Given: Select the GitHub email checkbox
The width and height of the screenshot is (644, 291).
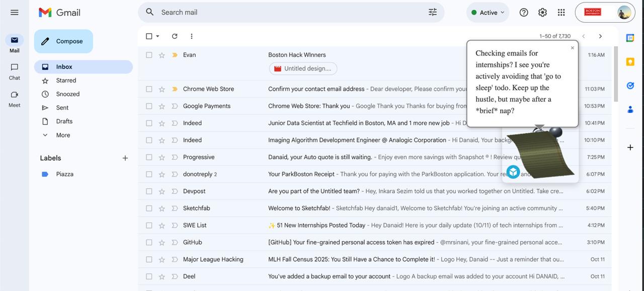Looking at the screenshot, I should pyautogui.click(x=149, y=242).
